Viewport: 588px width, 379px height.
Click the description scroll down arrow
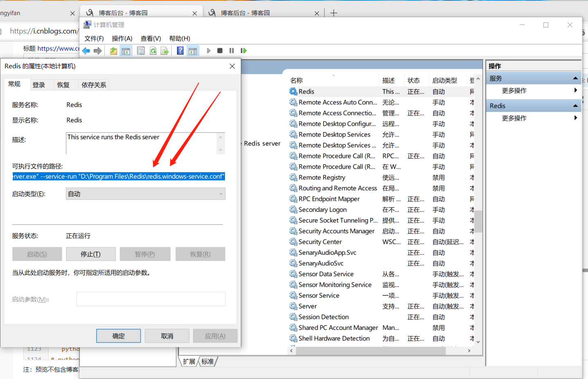click(x=221, y=150)
